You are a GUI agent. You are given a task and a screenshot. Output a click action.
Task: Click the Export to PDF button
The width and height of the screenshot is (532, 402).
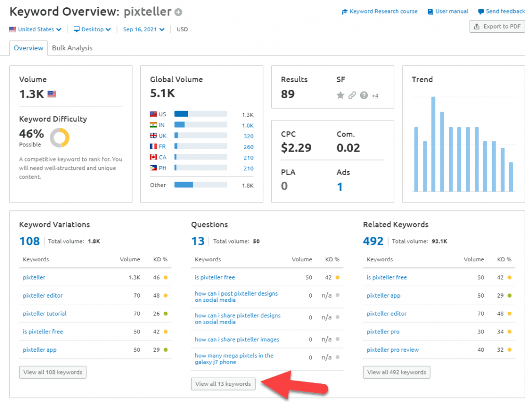coord(497,26)
